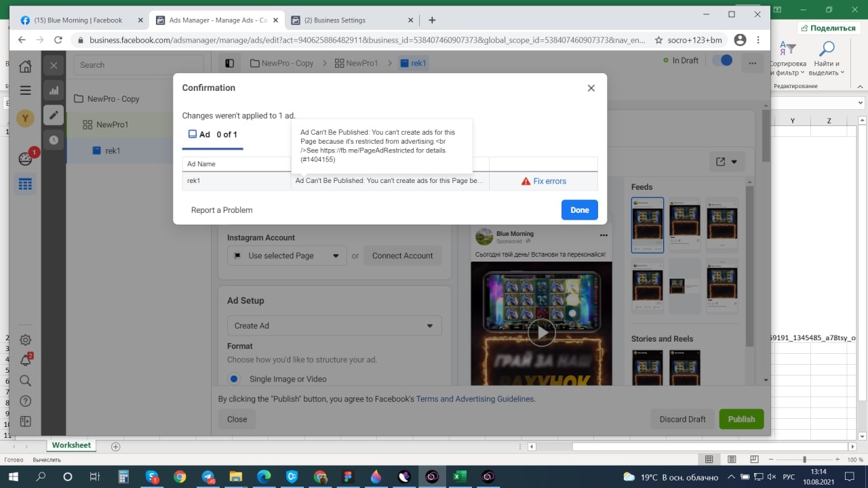Image resolution: width=868 pixels, height=488 pixels.
Task: Click Connect Account button
Action: (x=402, y=256)
